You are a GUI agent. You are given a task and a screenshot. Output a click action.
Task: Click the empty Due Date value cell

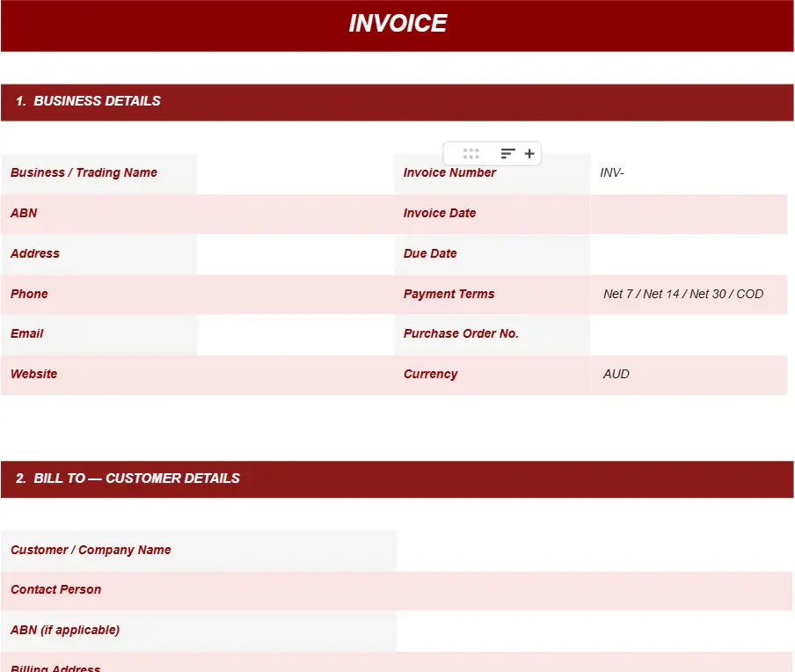click(689, 254)
